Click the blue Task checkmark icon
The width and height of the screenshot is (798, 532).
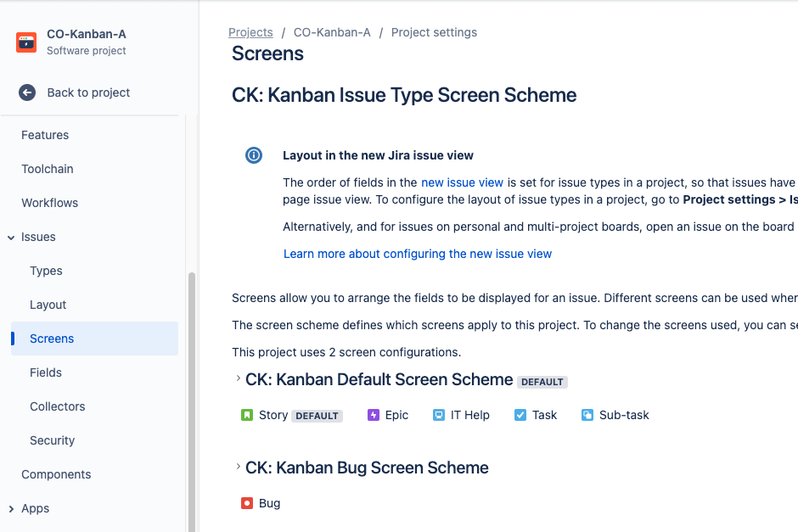[x=520, y=415]
